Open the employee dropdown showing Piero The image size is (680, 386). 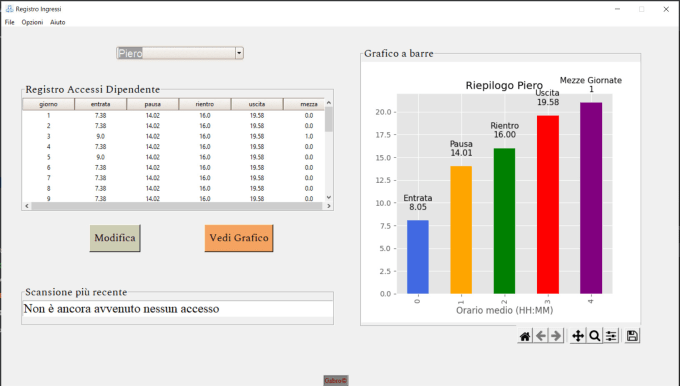(x=180, y=53)
